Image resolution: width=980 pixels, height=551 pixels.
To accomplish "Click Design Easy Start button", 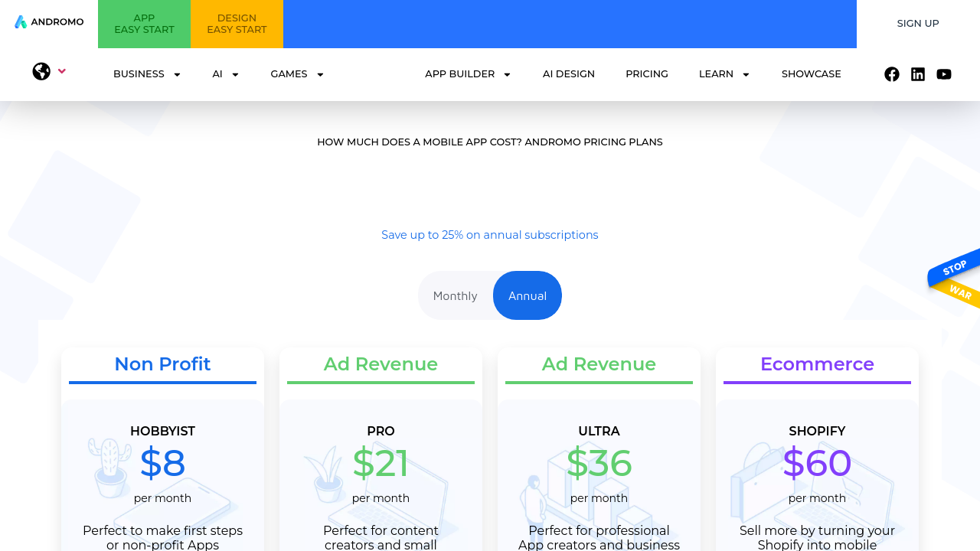I will (237, 24).
